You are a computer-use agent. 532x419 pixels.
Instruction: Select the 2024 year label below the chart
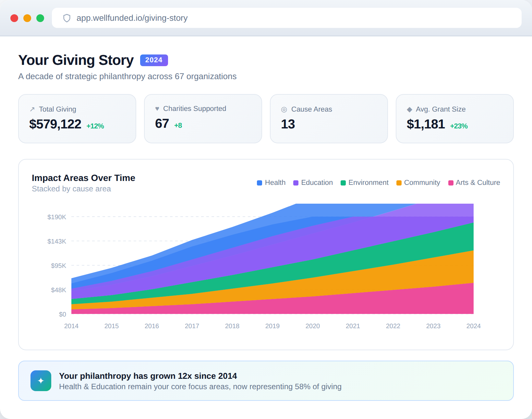coord(474,326)
